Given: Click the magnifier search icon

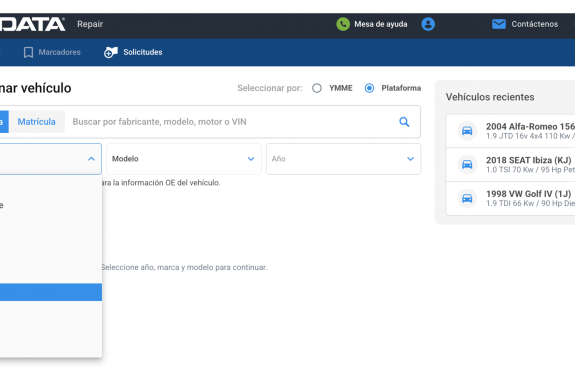Looking at the screenshot, I should click(404, 122).
